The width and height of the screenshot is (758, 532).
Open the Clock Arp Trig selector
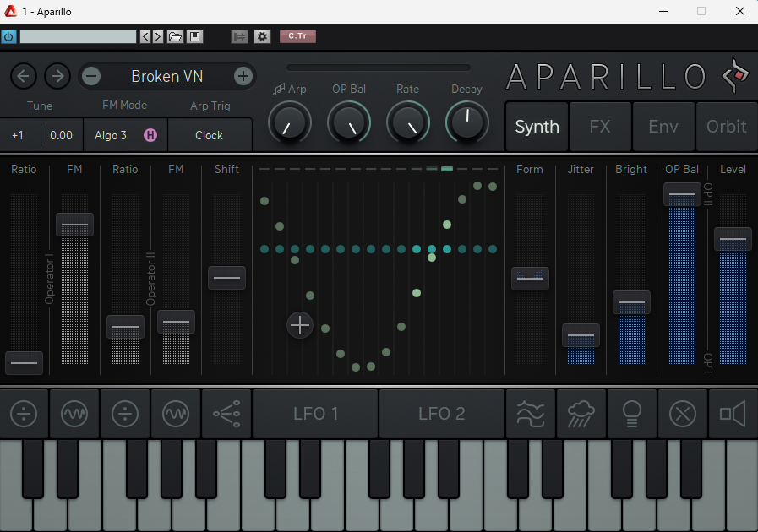pos(209,135)
